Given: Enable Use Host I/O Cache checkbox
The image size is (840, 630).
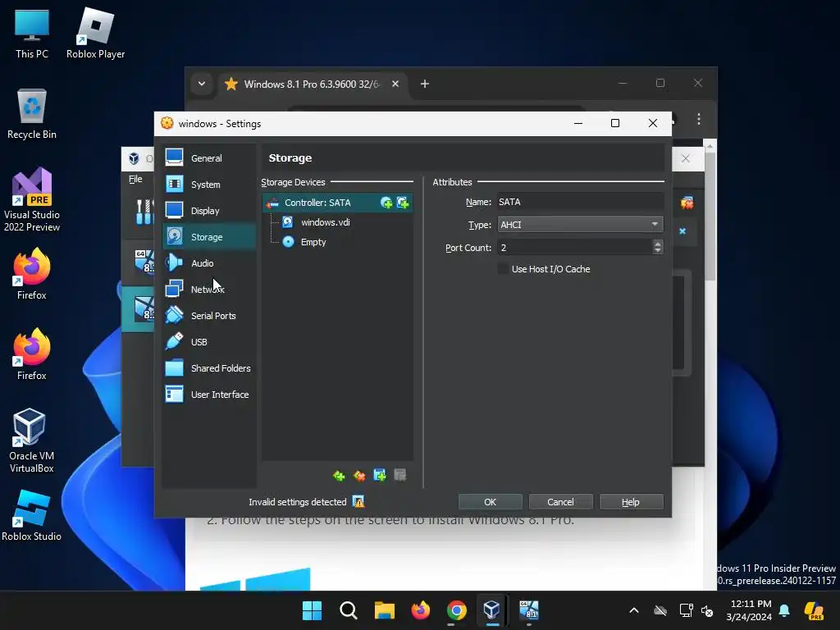Looking at the screenshot, I should coord(503,269).
